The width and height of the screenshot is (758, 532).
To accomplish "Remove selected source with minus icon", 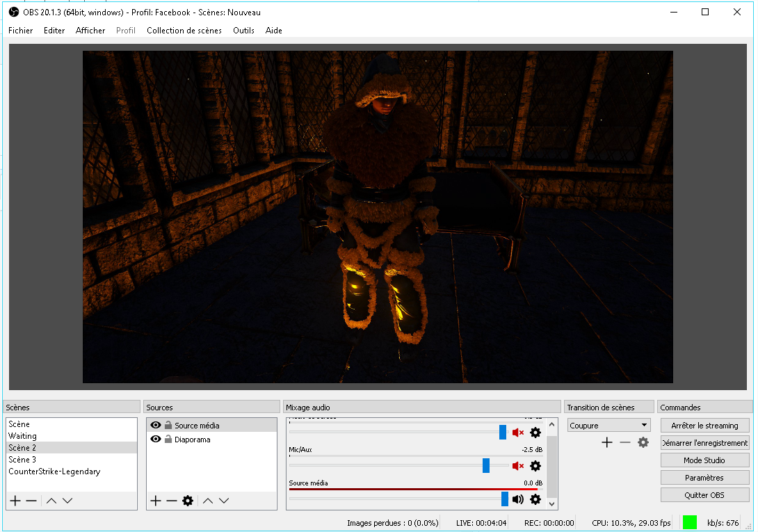I will 172,501.
